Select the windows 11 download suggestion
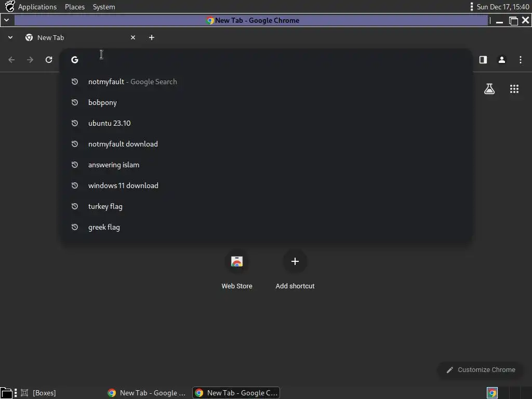Screen dimensions: 532x399 [x=267, y=185]
